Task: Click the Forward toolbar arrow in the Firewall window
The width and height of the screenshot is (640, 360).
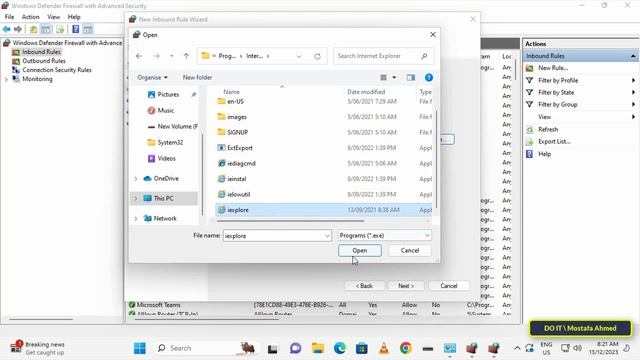Action: [18, 29]
